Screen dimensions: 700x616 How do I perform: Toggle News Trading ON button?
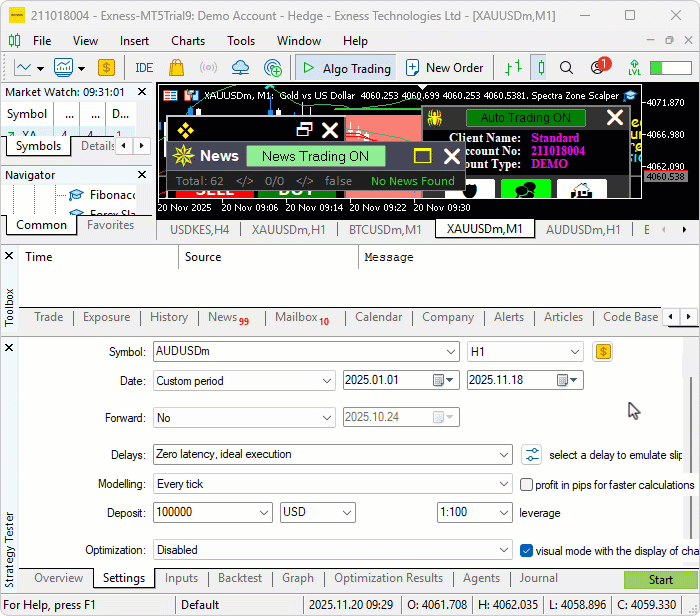[316, 156]
